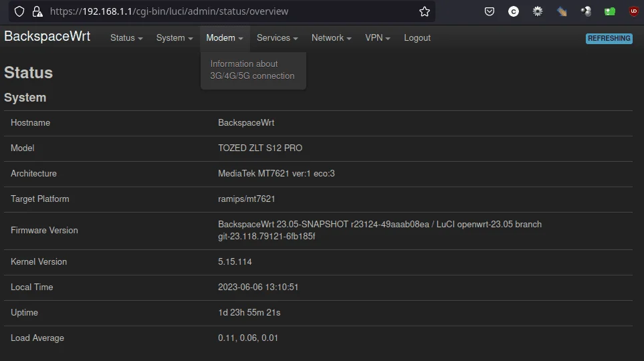Click the Hostname row label
Screen dimensions: 644x361
pos(30,123)
